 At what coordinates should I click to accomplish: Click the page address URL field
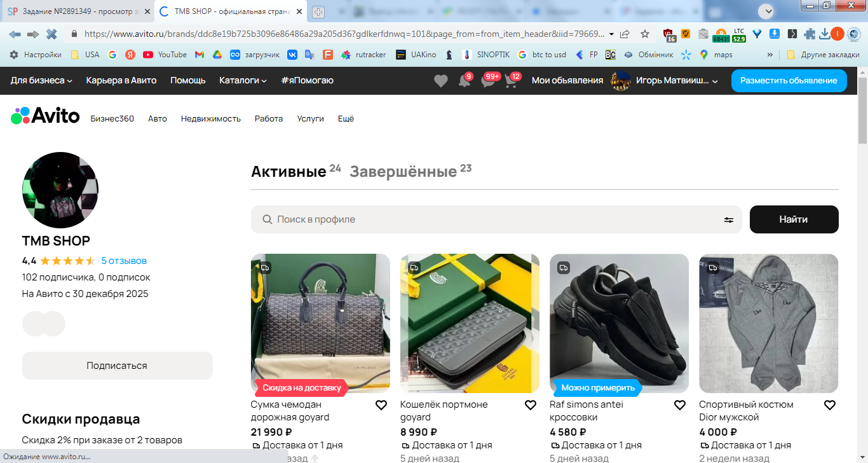[x=344, y=34]
